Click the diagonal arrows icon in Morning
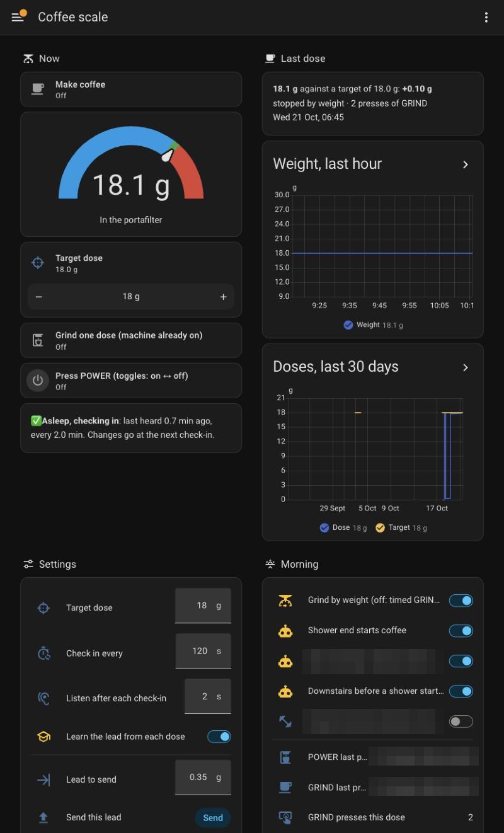504x833 pixels. (x=285, y=721)
